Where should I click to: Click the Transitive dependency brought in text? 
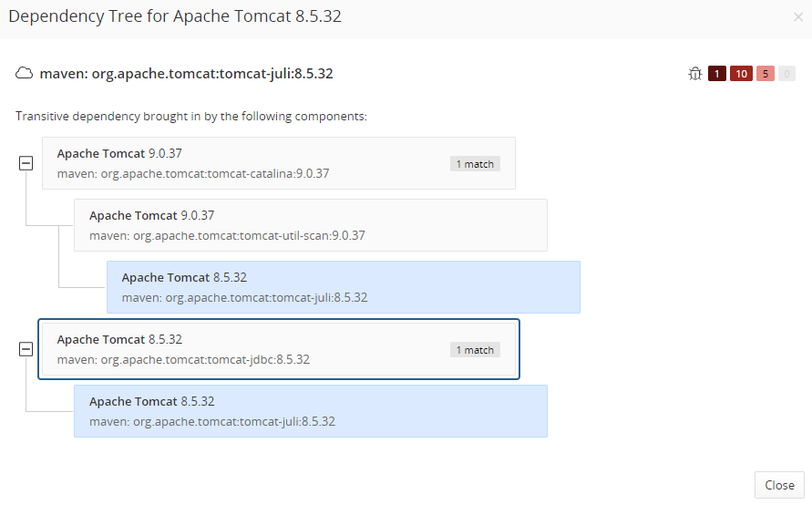[191, 116]
